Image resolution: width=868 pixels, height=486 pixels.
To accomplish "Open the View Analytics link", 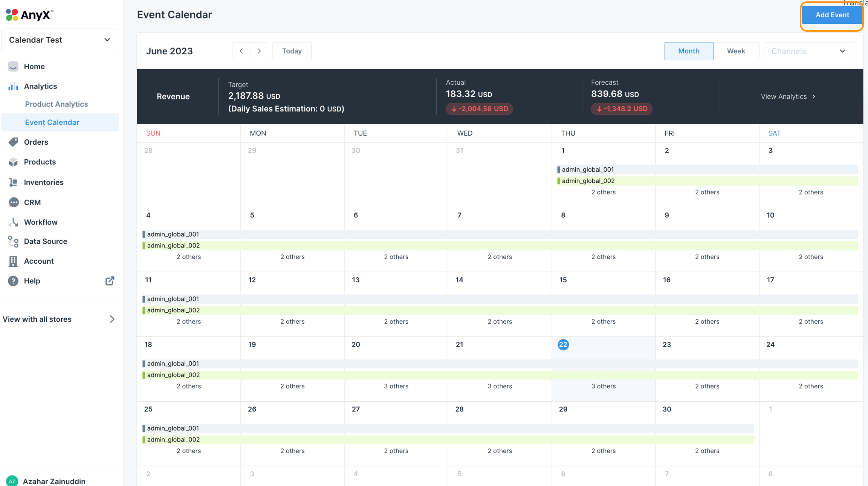I will coord(788,96).
